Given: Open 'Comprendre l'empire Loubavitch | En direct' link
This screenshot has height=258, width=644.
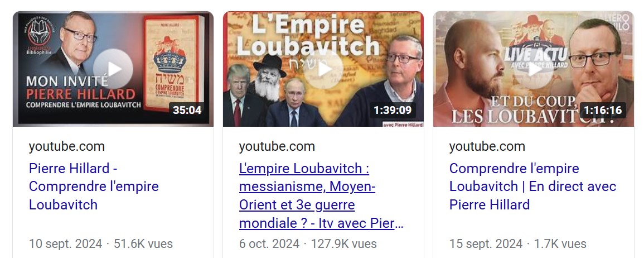Looking at the screenshot, I should 532,187.
